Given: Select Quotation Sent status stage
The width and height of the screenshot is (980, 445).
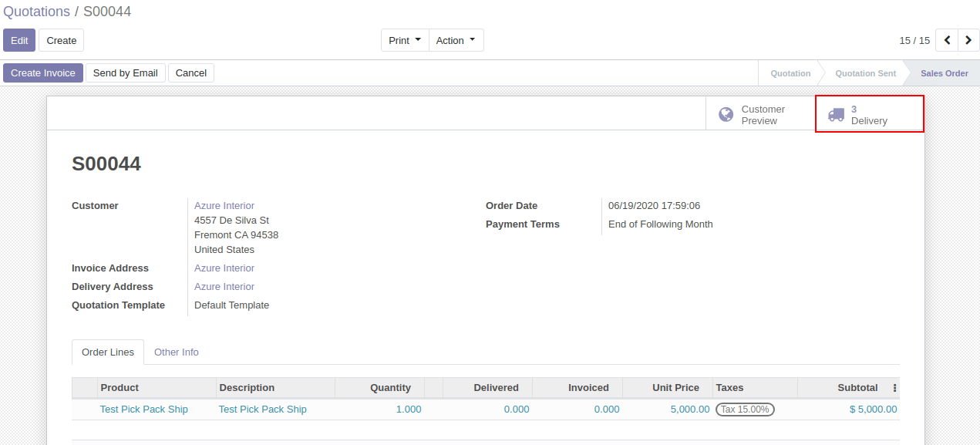Looking at the screenshot, I should click(865, 73).
